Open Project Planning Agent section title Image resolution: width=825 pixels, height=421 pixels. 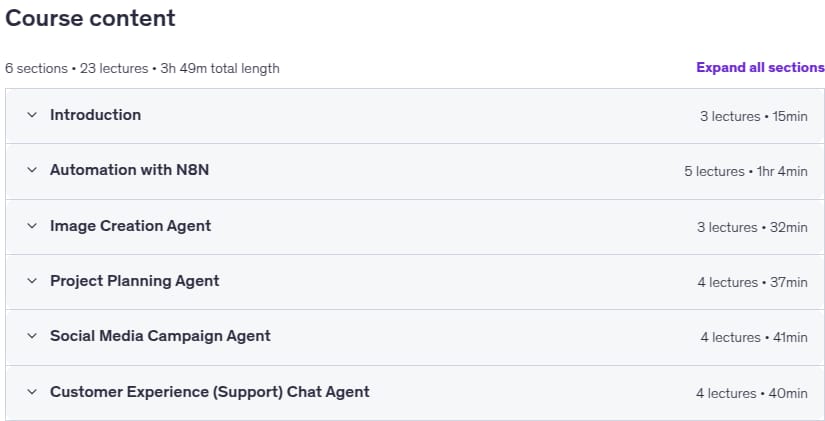coord(135,281)
